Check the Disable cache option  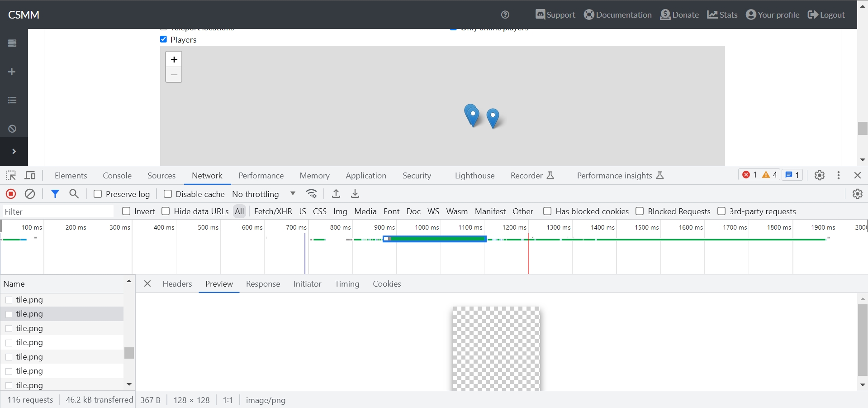pyautogui.click(x=168, y=194)
